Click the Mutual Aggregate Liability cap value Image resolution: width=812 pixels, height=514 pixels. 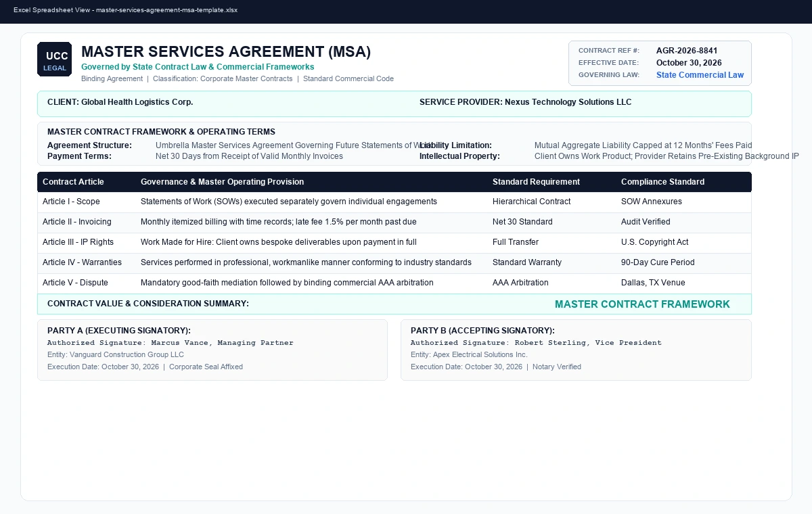tap(643, 145)
